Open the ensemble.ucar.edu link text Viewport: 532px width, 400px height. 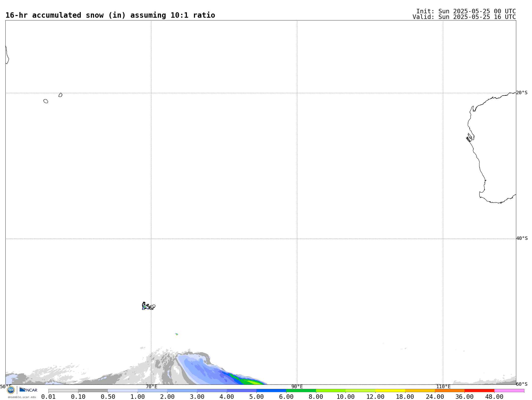click(x=22, y=397)
